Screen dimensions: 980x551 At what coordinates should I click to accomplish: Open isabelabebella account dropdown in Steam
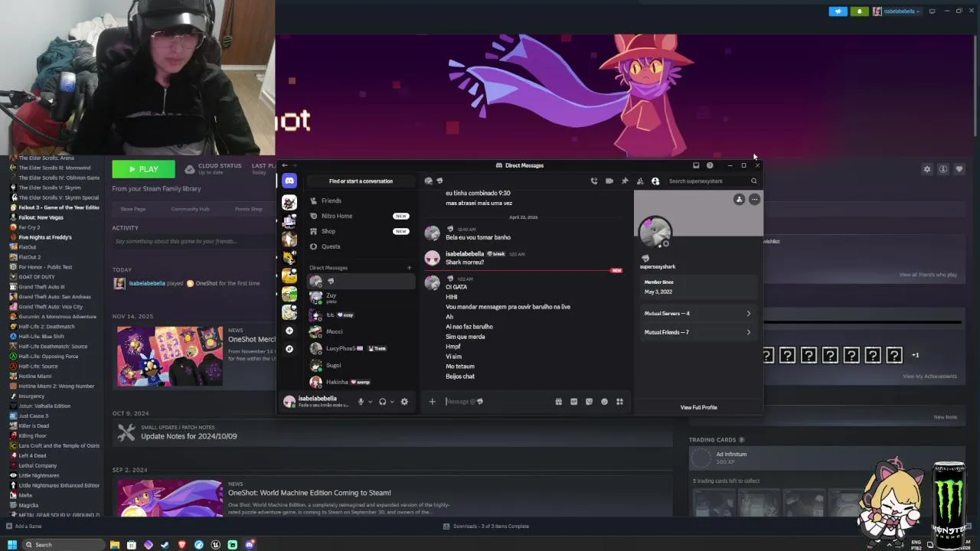pyautogui.click(x=897, y=11)
